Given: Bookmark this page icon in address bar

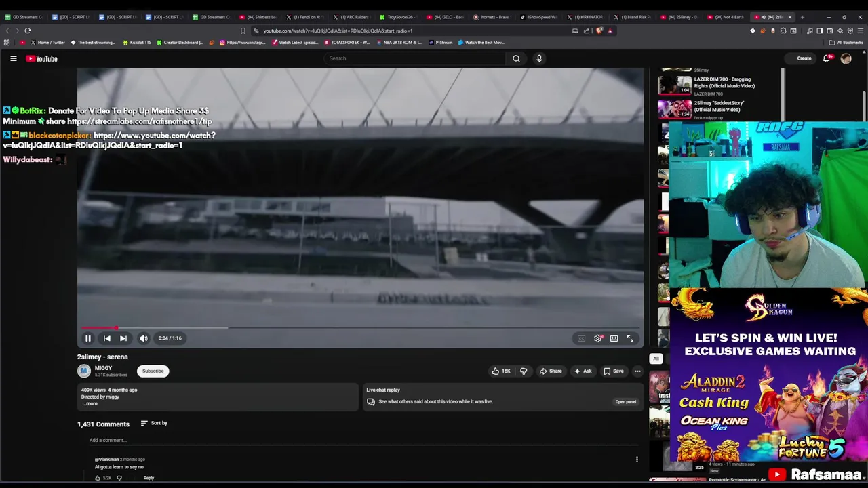Looking at the screenshot, I should 243,30.
